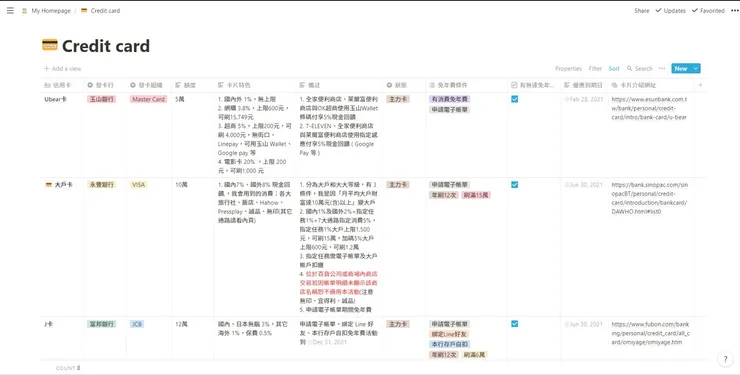The image size is (740, 375).
Task: Click the Credit card page title
Action: pyautogui.click(x=106, y=46)
